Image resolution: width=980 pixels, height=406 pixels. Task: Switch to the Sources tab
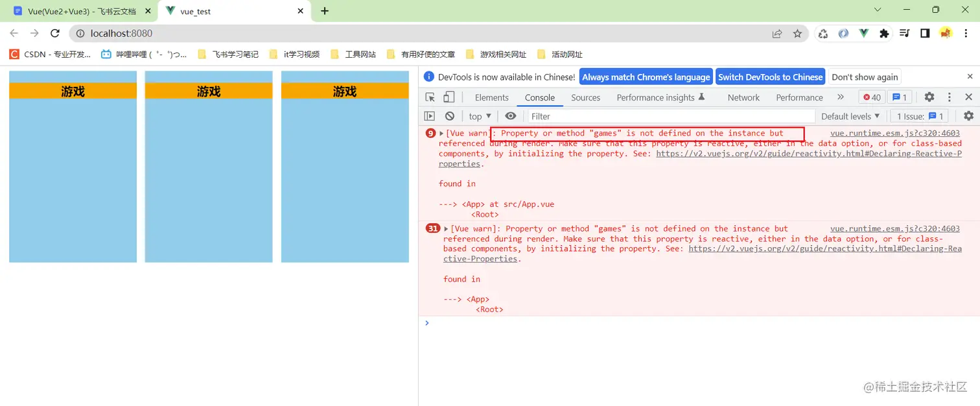[586, 97]
